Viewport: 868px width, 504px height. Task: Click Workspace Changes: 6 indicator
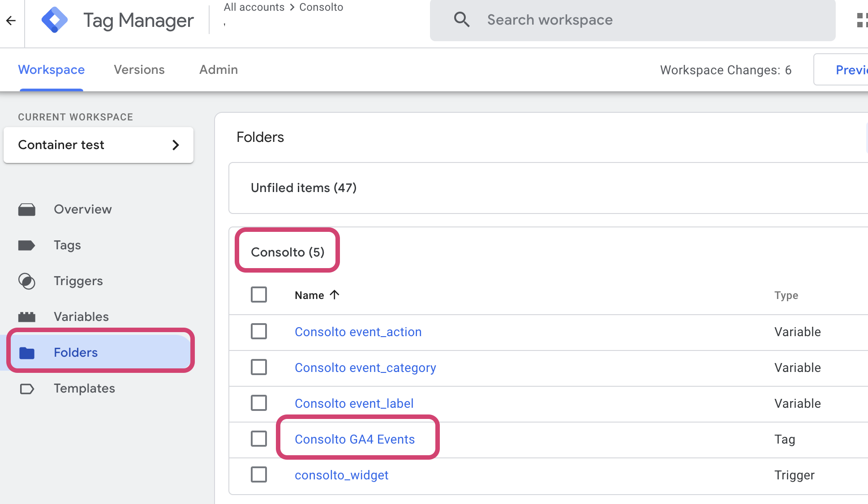[x=726, y=70]
